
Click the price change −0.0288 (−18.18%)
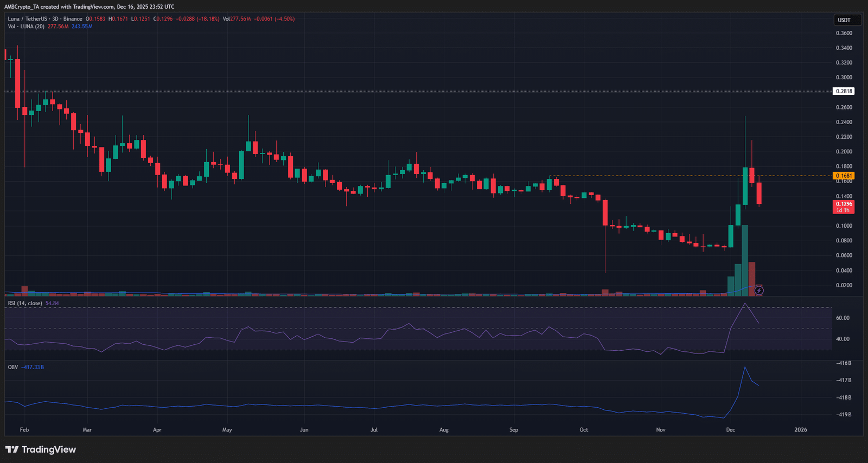pyautogui.click(x=197, y=19)
